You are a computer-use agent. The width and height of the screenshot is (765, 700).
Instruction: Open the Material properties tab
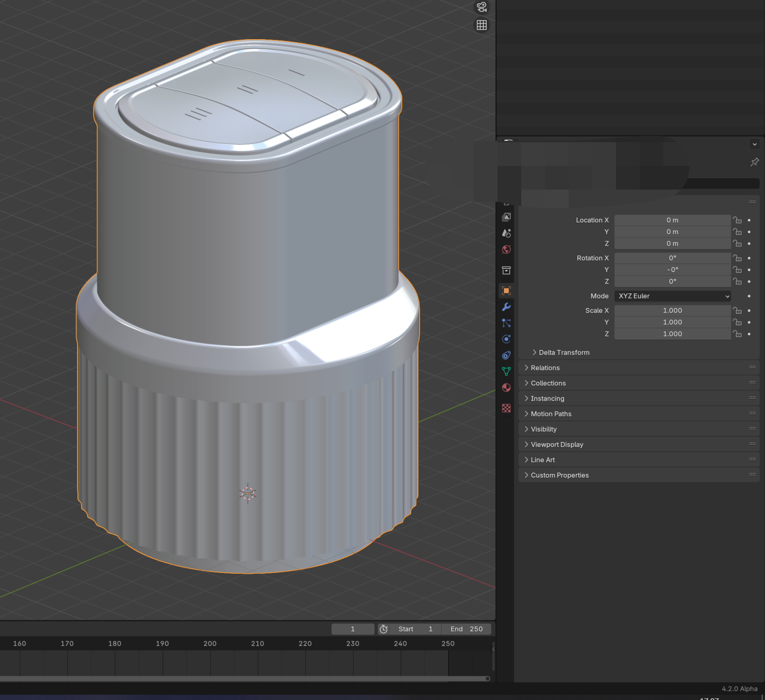click(x=506, y=388)
